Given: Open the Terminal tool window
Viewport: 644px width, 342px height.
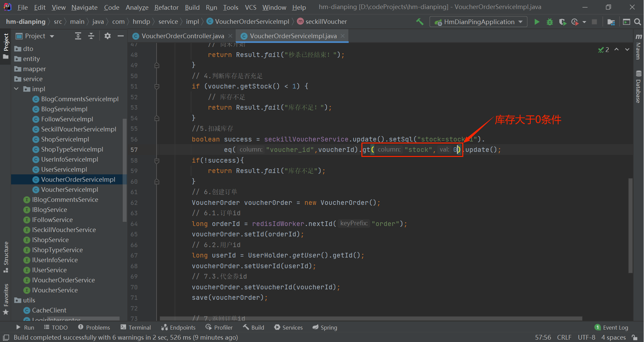Looking at the screenshot, I should tap(136, 328).
